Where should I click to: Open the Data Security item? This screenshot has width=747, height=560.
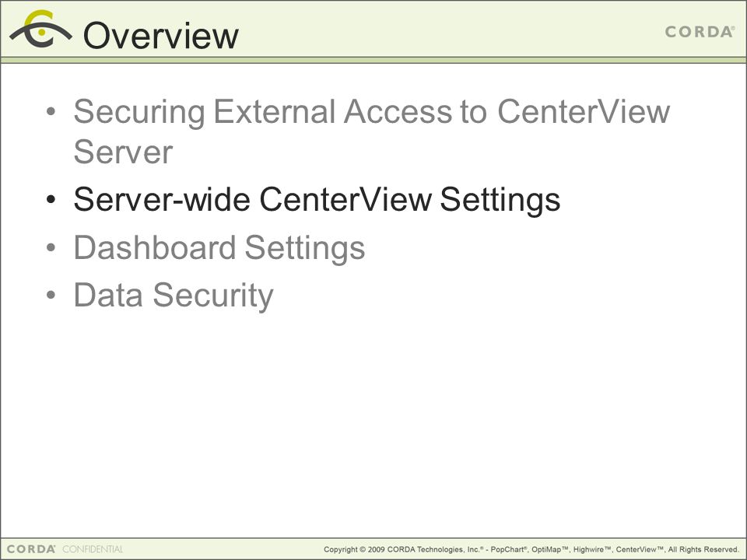coord(174,296)
